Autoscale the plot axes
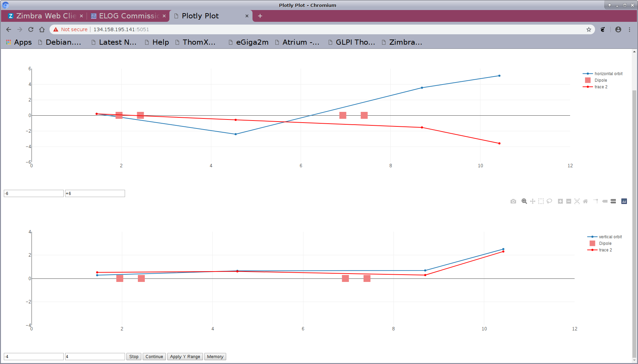This screenshot has height=364, width=638. (577, 201)
